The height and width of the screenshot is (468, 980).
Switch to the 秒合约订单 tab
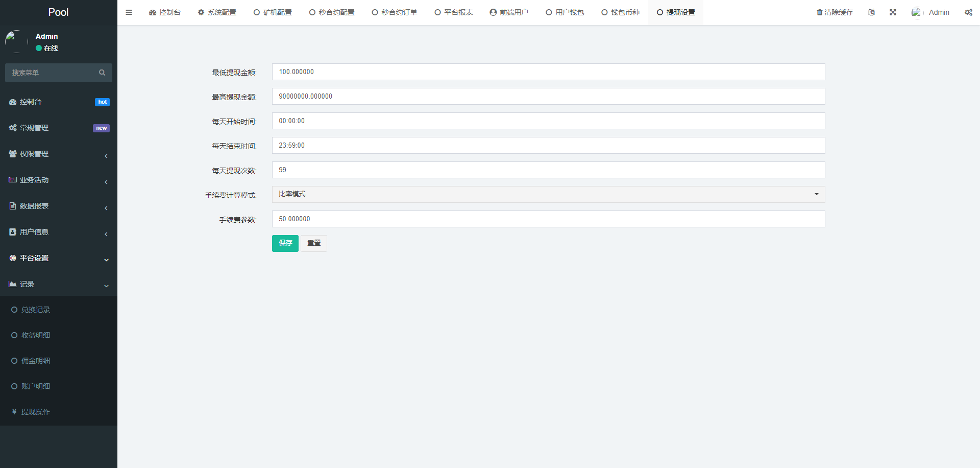tap(394, 12)
